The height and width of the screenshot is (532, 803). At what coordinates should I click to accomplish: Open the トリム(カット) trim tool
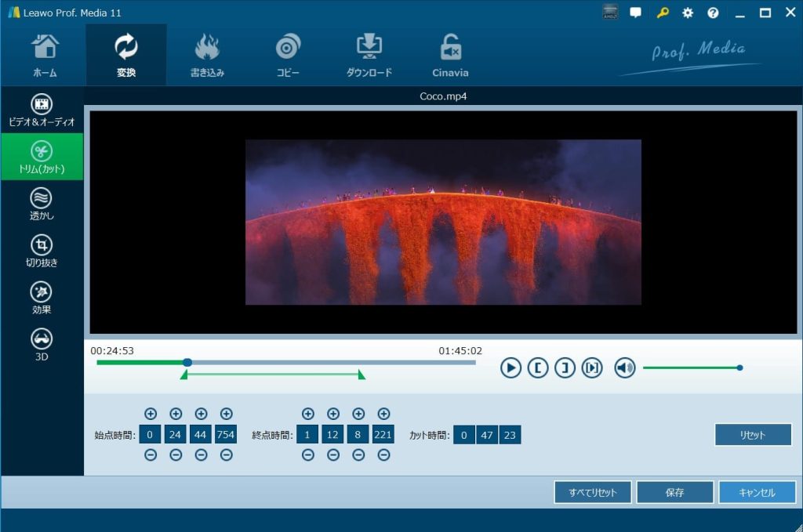pos(42,157)
